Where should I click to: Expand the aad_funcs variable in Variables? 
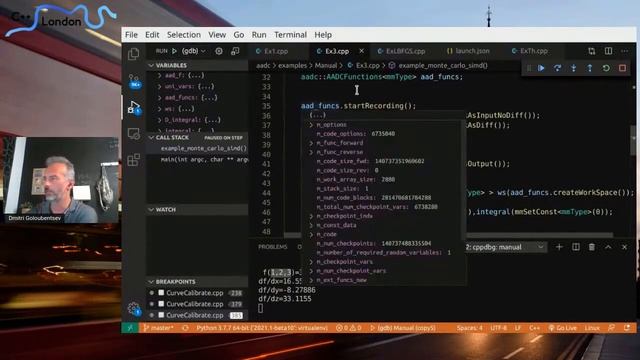coord(160,98)
